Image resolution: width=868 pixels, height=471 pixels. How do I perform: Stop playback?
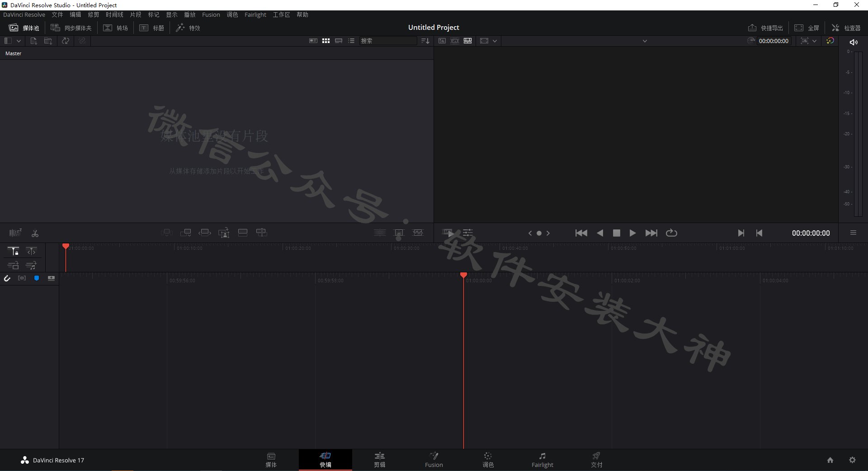click(616, 233)
